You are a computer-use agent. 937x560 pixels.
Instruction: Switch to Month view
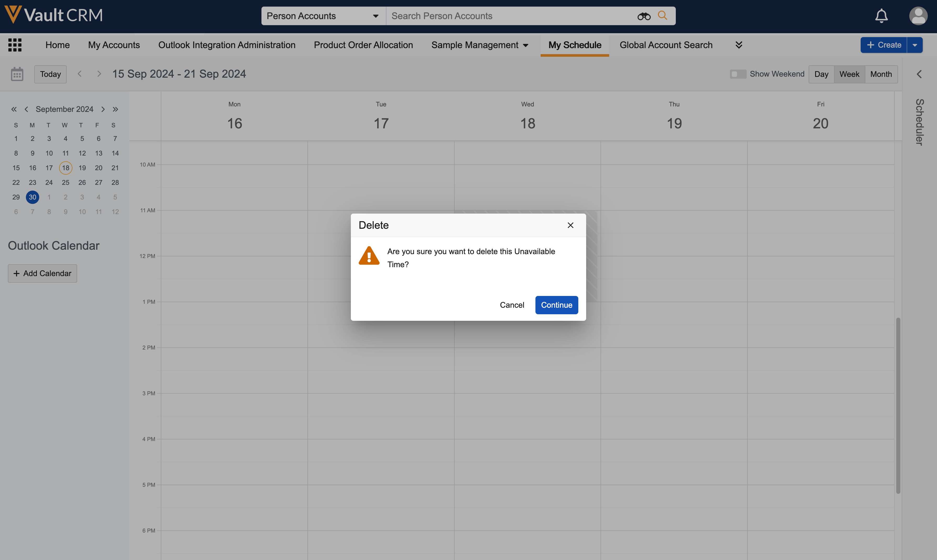(x=881, y=74)
